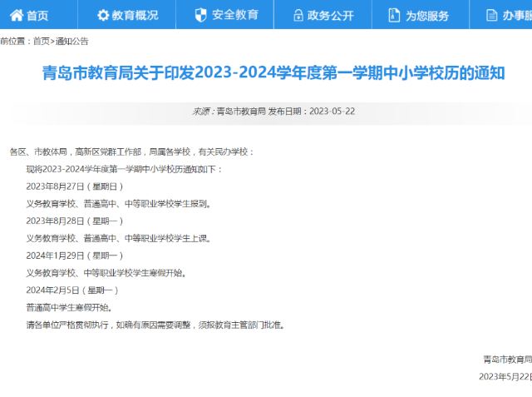Click the publish date 2023-05-22
The image size is (532, 397).
(x=332, y=111)
